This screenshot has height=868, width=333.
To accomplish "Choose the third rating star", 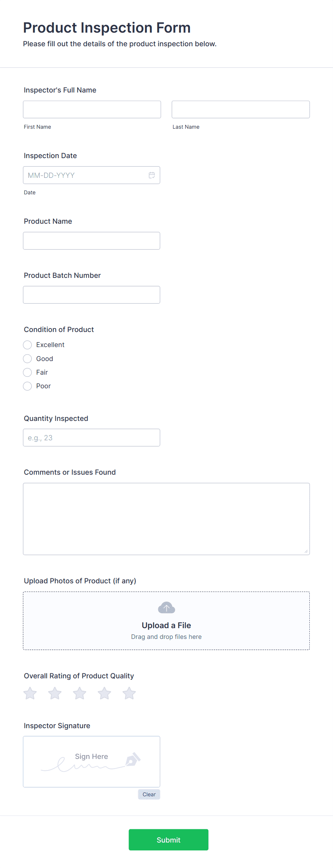I will click(x=79, y=693).
